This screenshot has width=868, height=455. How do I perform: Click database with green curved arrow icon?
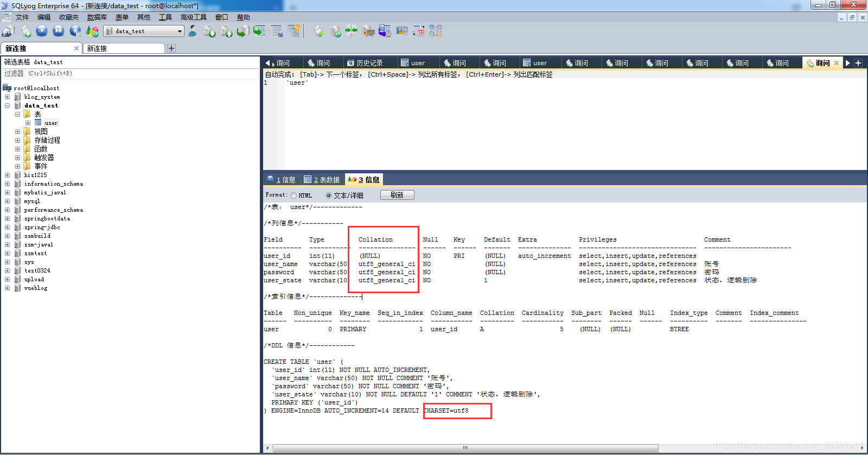click(x=243, y=31)
